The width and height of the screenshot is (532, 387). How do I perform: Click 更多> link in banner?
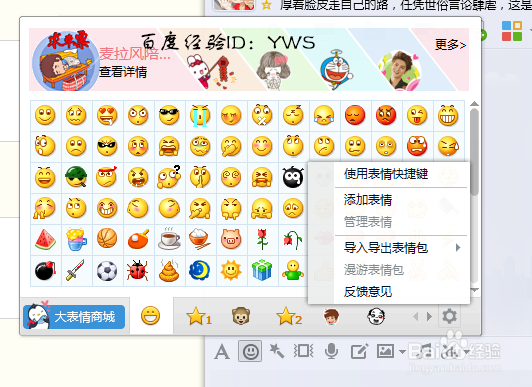click(451, 44)
